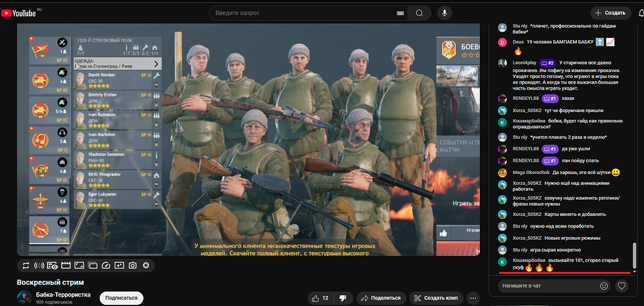This screenshot has width=644, height=306.
Task: Open the on-screen keyboard in the search box
Action: coord(401,13)
